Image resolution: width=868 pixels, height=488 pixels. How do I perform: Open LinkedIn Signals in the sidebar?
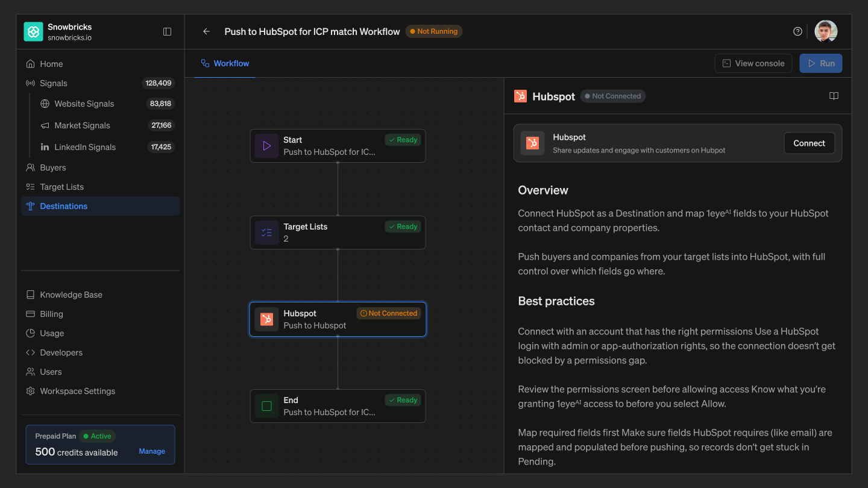click(107, 147)
